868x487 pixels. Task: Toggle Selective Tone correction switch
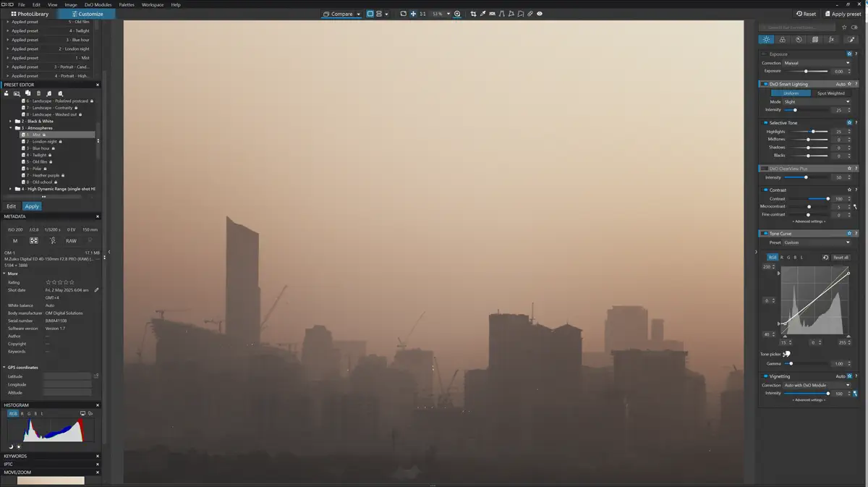[765, 123]
